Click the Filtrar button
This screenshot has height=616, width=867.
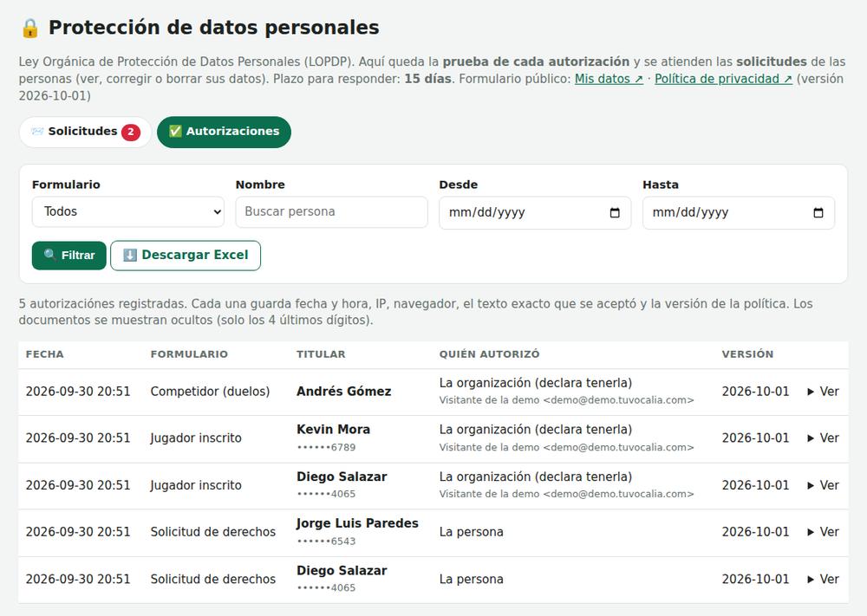[x=69, y=256]
